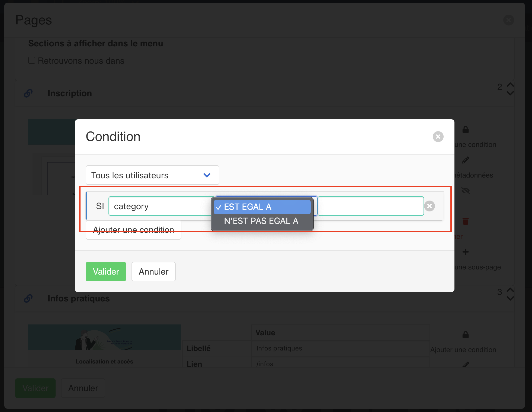Click the green Valider button in Condition dialog

pyautogui.click(x=106, y=272)
